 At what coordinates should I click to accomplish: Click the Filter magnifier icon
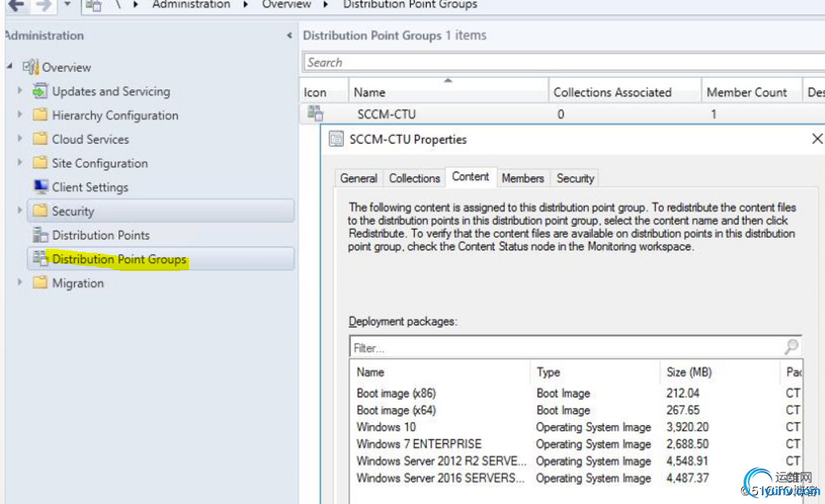point(791,346)
